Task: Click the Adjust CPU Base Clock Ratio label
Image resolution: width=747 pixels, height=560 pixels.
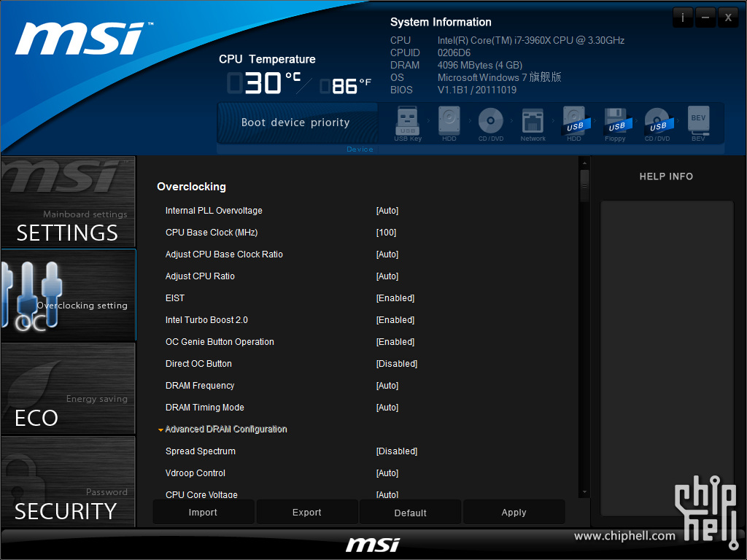Action: pyautogui.click(x=224, y=254)
